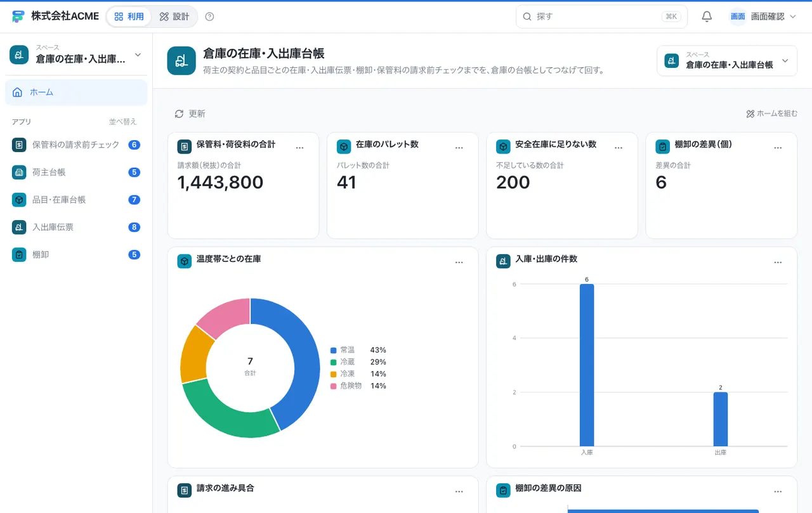Viewport: 812px width, 513px height.
Task: Click the 出庫 bar in the chart
Action: coord(721,419)
